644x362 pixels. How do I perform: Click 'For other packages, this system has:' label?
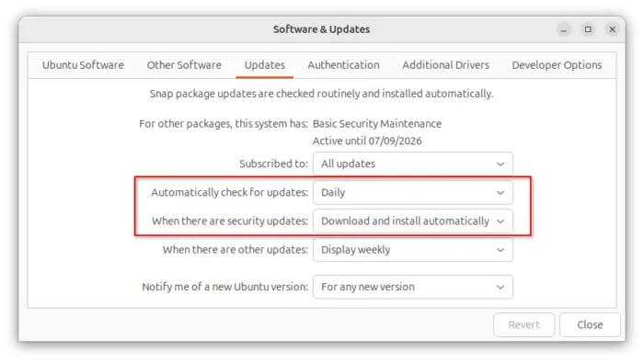pos(224,124)
